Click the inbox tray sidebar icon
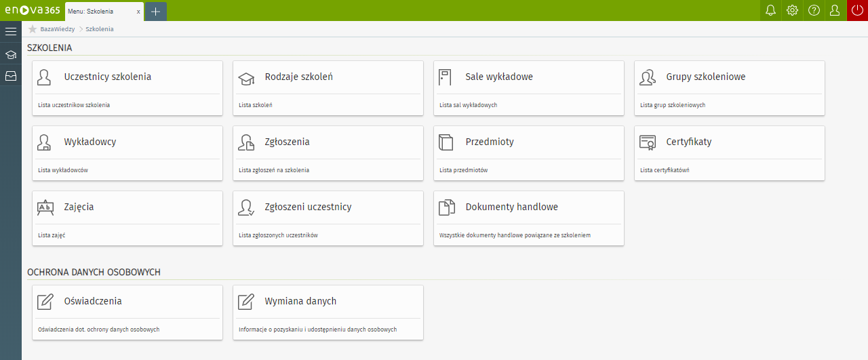The width and height of the screenshot is (868, 360). [11, 76]
